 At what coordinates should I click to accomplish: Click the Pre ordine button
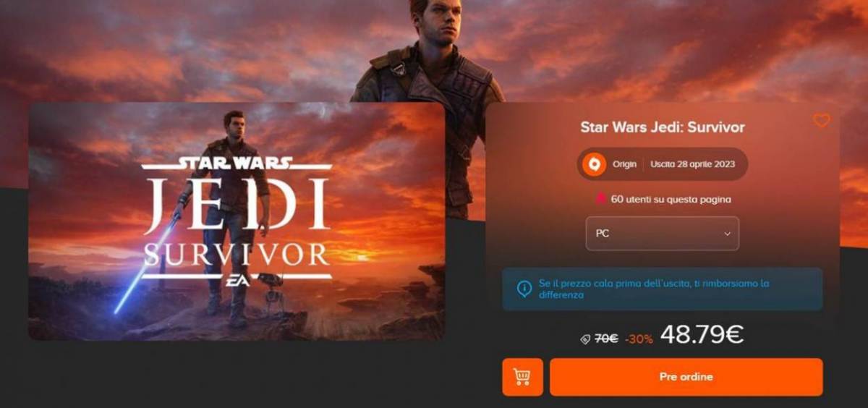pos(686,377)
